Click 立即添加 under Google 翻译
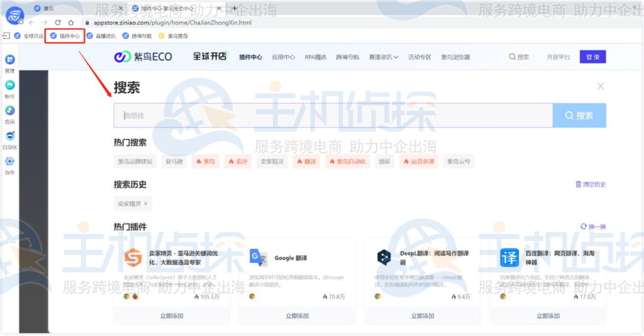Viewport: 644px width, 336px height. point(297,316)
